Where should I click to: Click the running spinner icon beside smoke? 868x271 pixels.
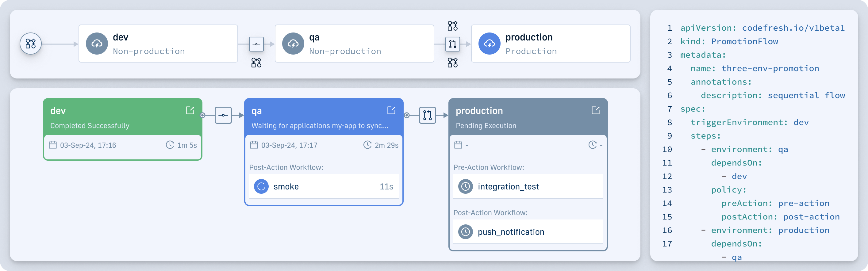pyautogui.click(x=261, y=186)
